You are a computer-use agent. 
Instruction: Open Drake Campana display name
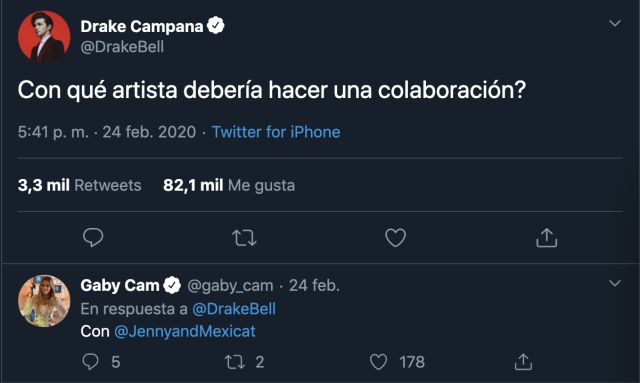pos(142,27)
